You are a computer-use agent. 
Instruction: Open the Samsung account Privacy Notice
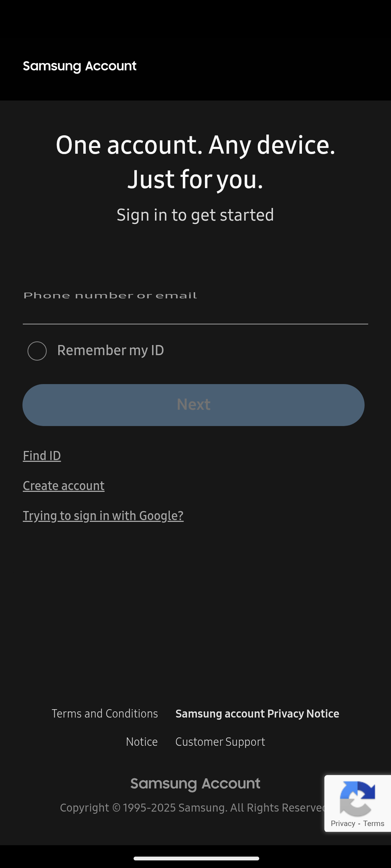click(x=257, y=714)
